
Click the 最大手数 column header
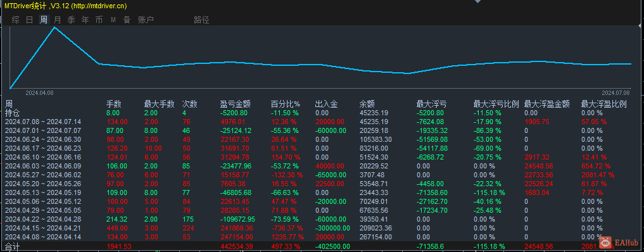(x=160, y=104)
